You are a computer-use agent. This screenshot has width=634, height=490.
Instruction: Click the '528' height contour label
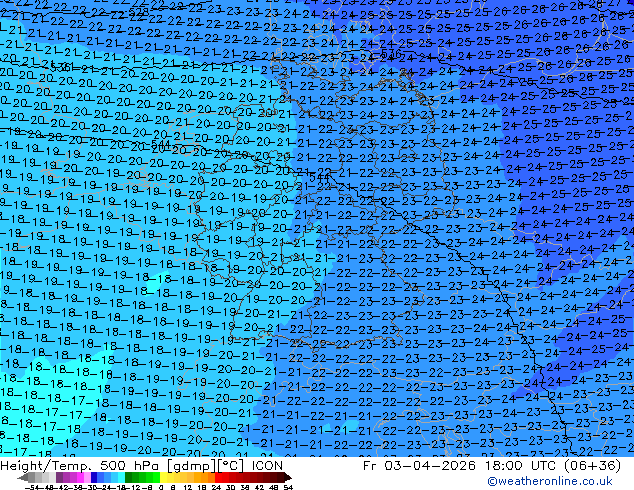[139, 13]
